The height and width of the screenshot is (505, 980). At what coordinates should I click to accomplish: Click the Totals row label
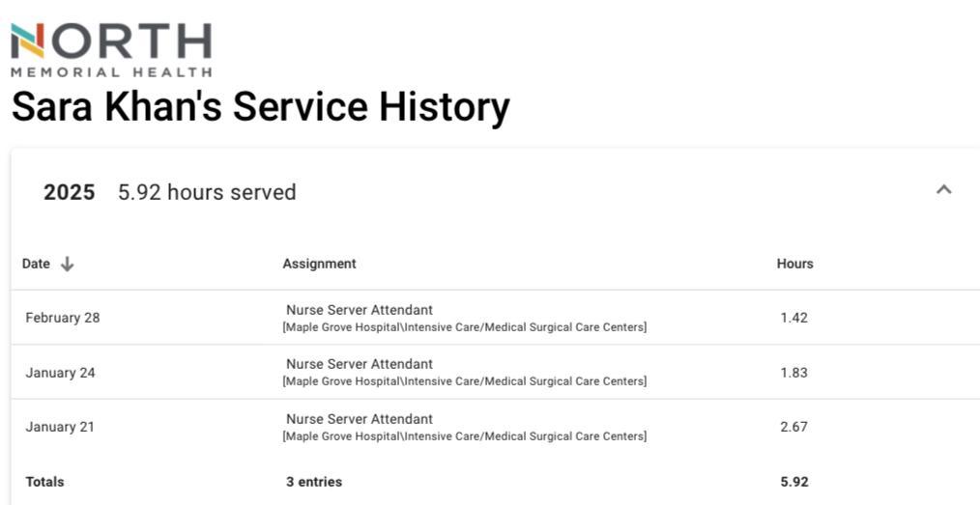pos(44,482)
